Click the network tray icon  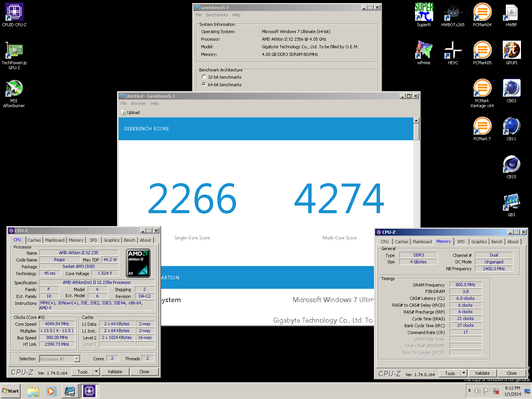click(496, 391)
